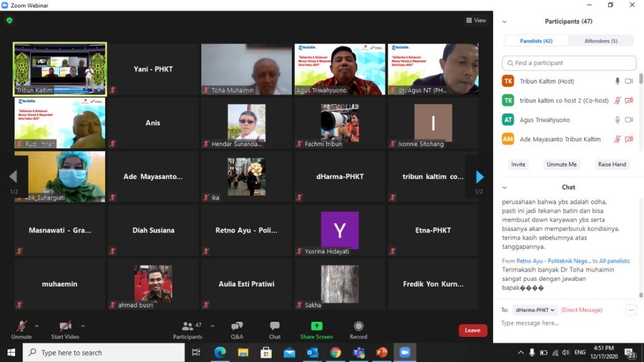Open the View layout options
Image resolution: width=644 pixels, height=362 pixels.
tap(476, 20)
